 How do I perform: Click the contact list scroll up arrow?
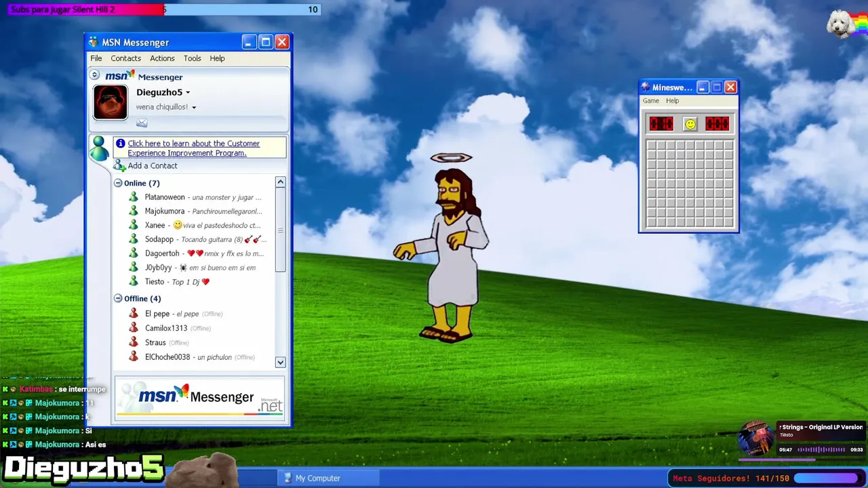coord(280,182)
